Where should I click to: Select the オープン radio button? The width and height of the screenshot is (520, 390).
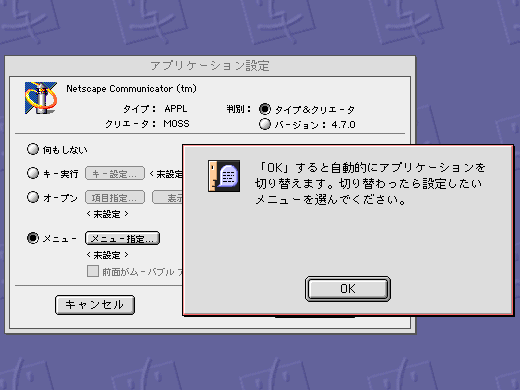tap(33, 197)
